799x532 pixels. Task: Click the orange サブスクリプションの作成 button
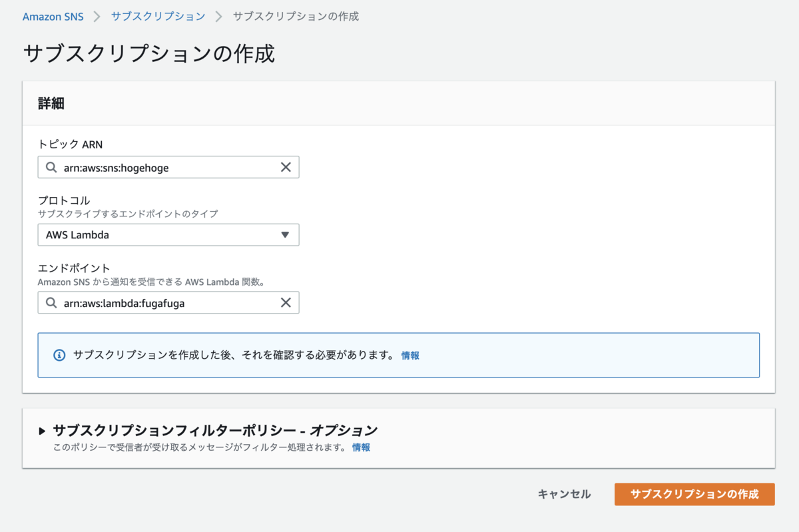[694, 494]
